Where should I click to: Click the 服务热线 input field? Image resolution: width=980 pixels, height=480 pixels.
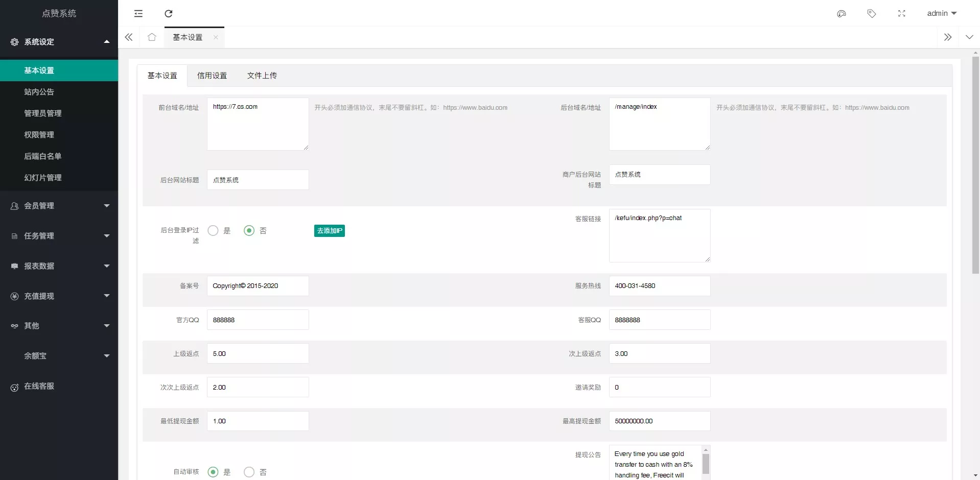pyautogui.click(x=659, y=286)
